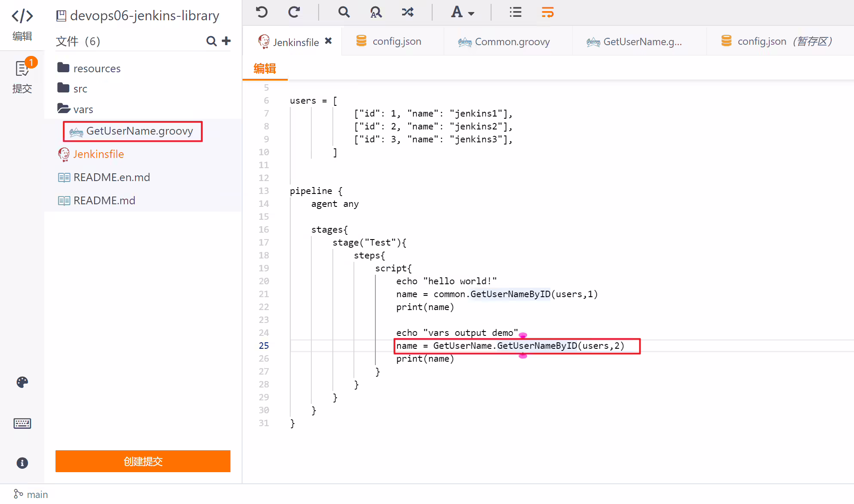Close the Jenkinsfile tab
The height and width of the screenshot is (504, 854).
(x=328, y=41)
